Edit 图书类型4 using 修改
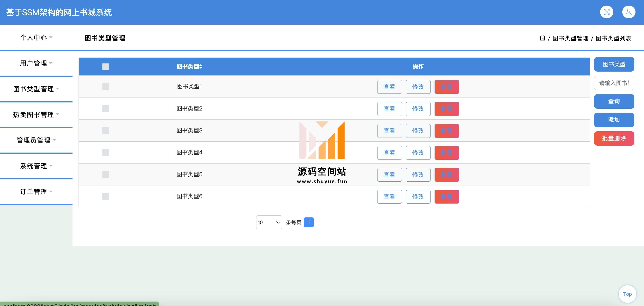 click(x=418, y=153)
